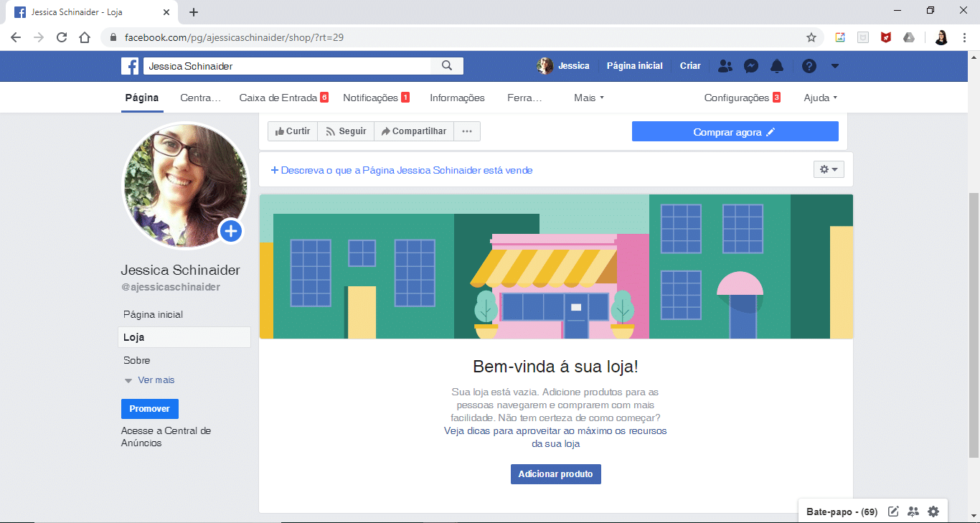Click the Chrome profile avatar icon
The height and width of the screenshot is (523, 980).
941,37
